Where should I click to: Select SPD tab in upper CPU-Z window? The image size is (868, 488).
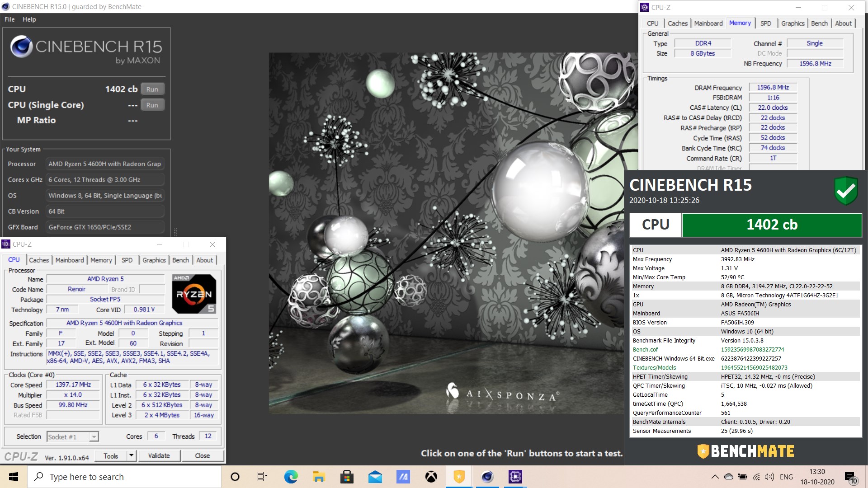tap(766, 23)
